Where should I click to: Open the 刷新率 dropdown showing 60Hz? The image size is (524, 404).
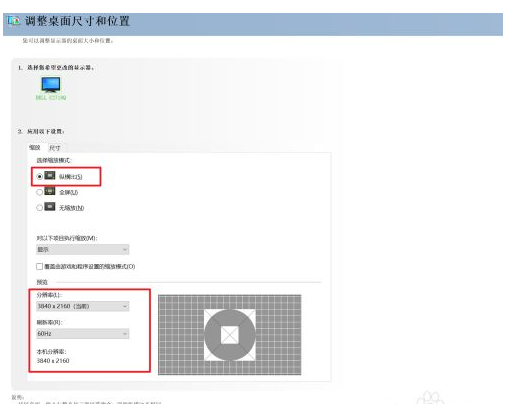click(x=83, y=333)
